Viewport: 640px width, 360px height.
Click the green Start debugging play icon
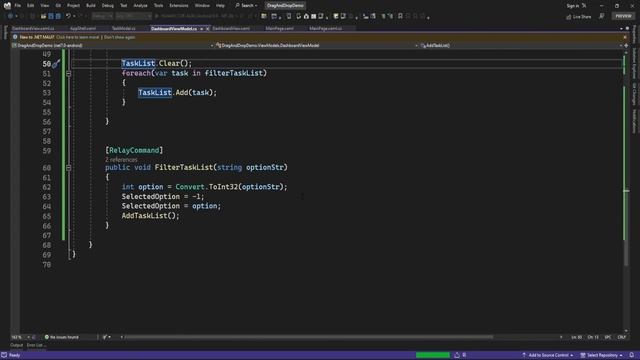coord(157,16)
